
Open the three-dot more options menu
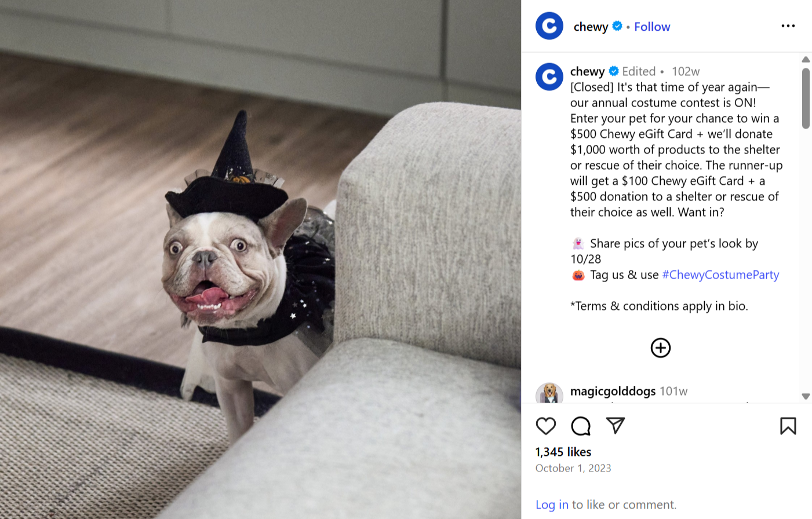tap(788, 26)
